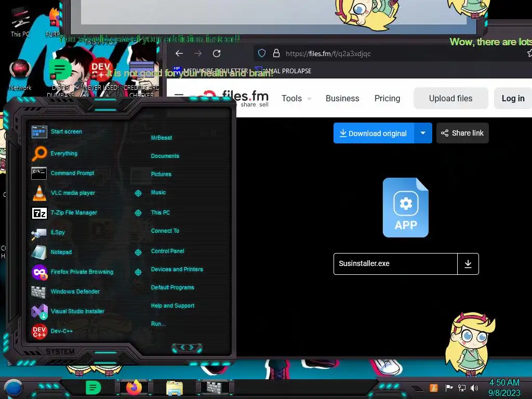Open Help and Support

[x=172, y=305]
